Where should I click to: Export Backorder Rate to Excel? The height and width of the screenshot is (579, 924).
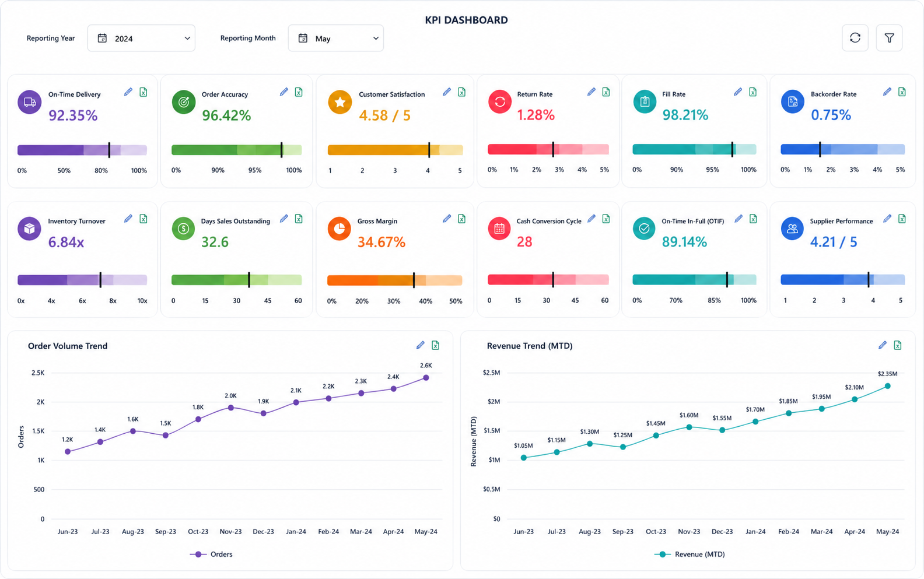click(x=902, y=92)
